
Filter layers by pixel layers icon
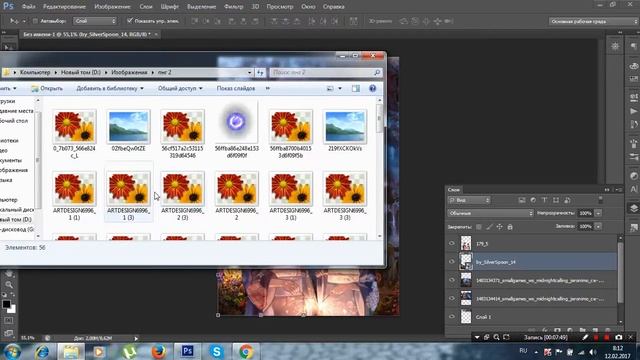pyautogui.click(x=522, y=200)
